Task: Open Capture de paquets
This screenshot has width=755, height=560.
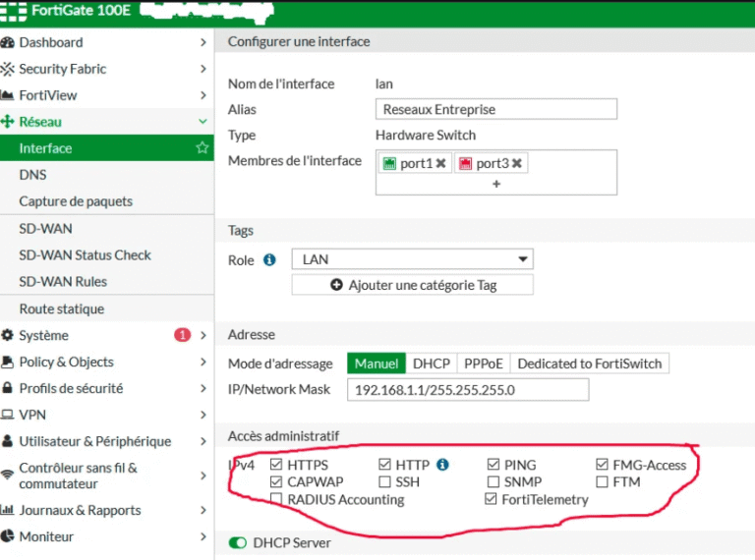Action: click(107, 201)
